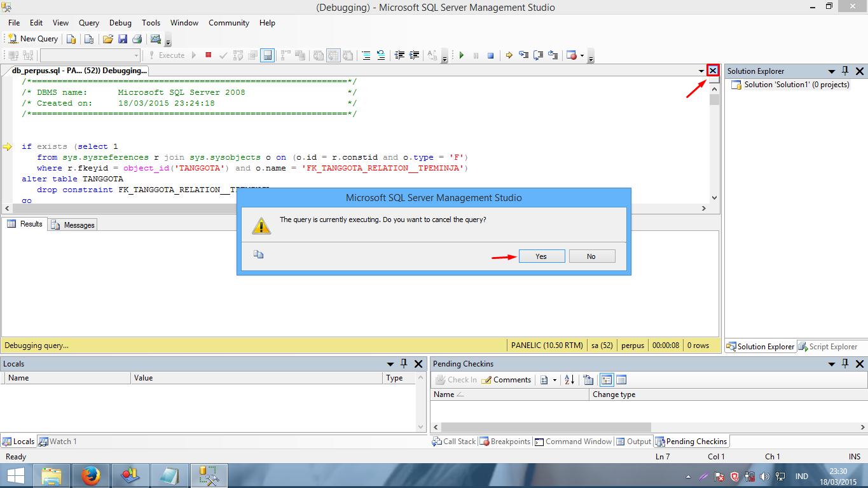Click No to keep query running
Screen dimensions: 868x488
pyautogui.click(x=591, y=256)
